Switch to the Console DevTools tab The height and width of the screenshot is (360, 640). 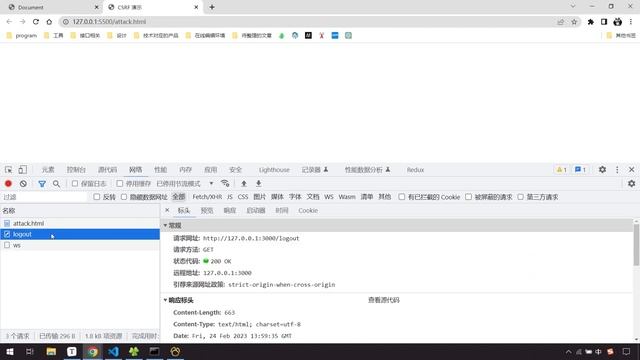[x=76, y=169]
